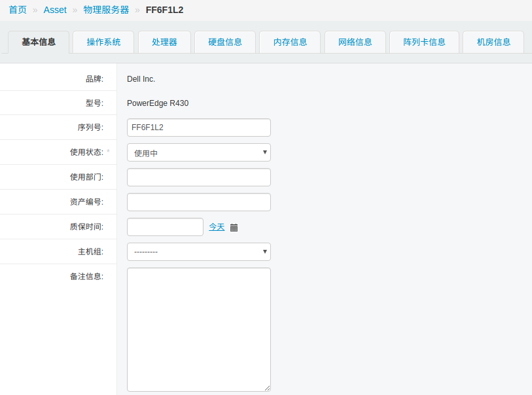选择 基本信息 选项卡

(38, 41)
